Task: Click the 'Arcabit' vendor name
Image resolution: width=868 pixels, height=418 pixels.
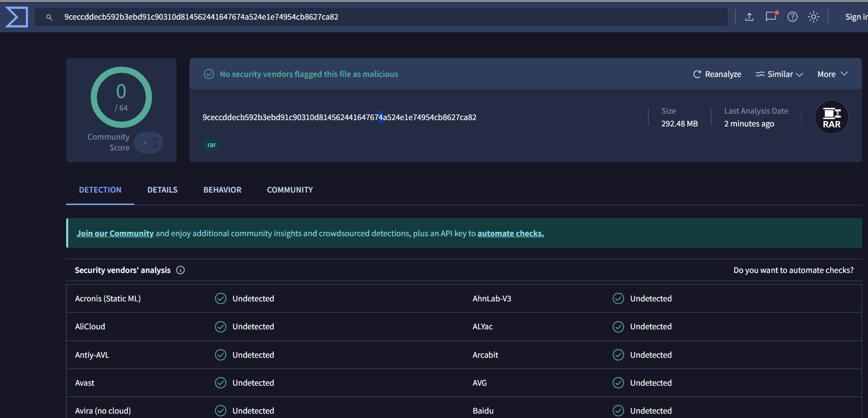Action: point(485,355)
